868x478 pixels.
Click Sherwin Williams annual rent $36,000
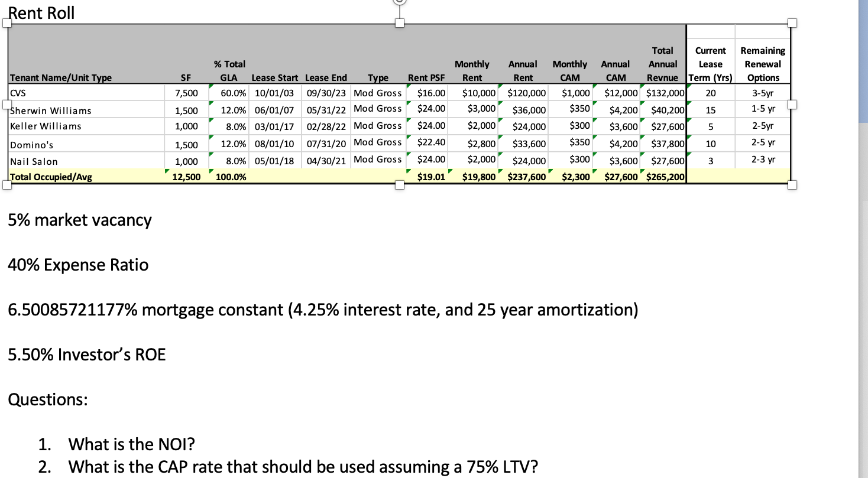coord(529,110)
